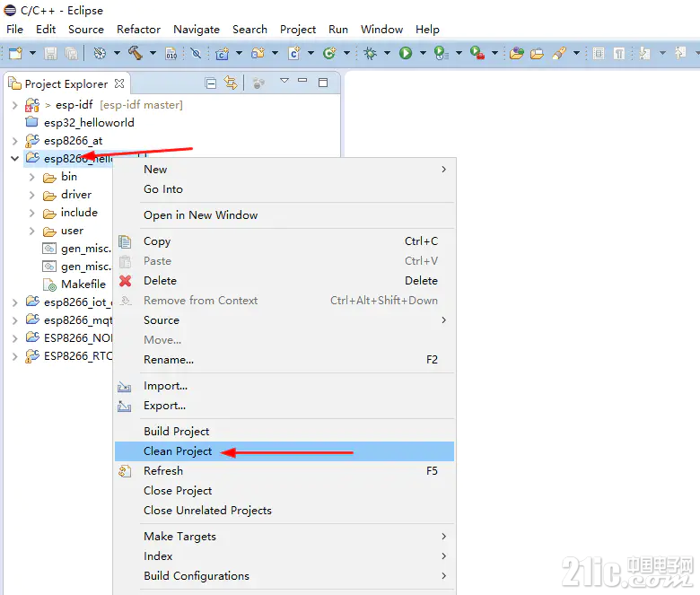
Task: Open dropdown next to Debug icon
Action: coord(387,53)
